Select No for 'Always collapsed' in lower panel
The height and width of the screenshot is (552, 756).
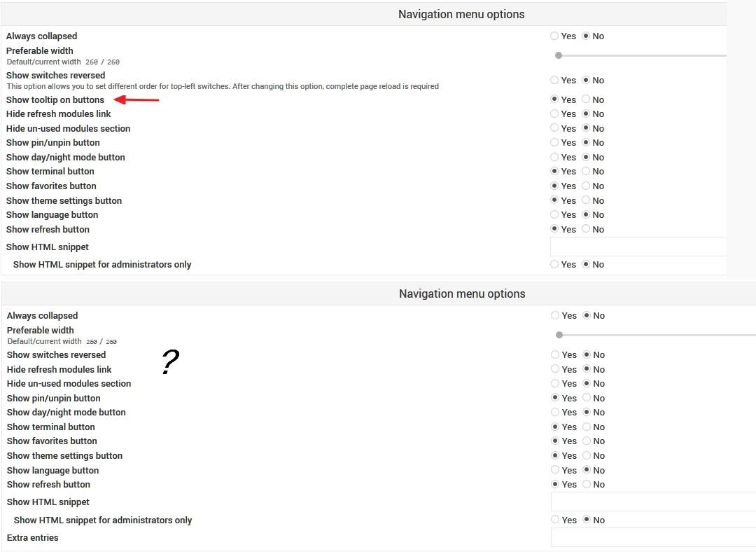pyautogui.click(x=587, y=315)
